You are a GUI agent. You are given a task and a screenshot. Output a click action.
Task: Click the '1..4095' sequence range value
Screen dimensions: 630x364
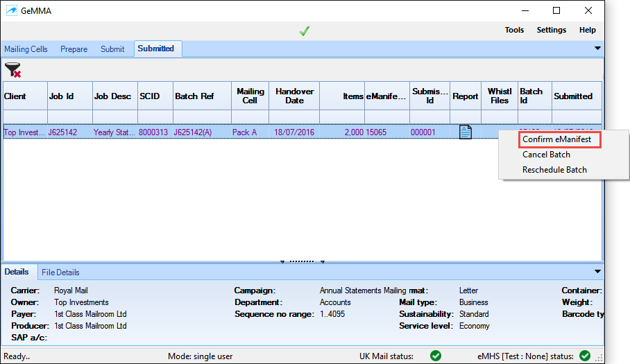[332, 314]
